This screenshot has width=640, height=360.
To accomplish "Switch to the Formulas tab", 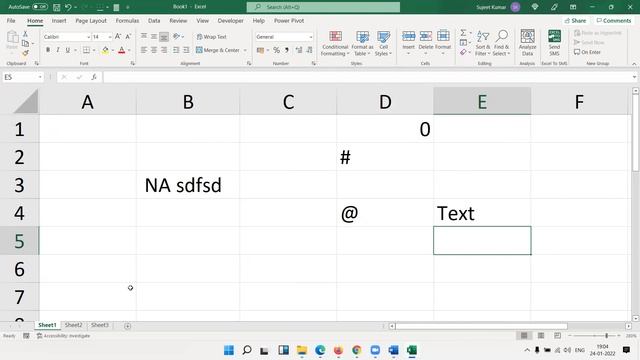I will coord(127,20).
